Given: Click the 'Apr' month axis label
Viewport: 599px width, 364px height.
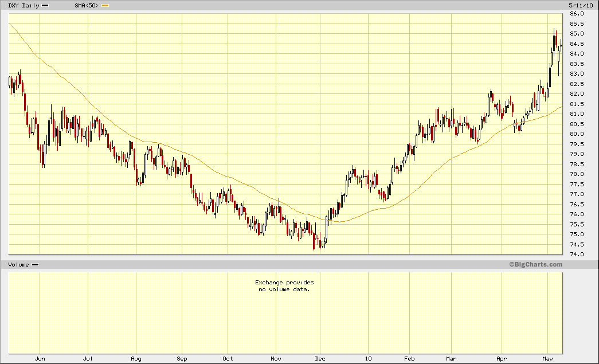Looking at the screenshot, I should tap(502, 358).
